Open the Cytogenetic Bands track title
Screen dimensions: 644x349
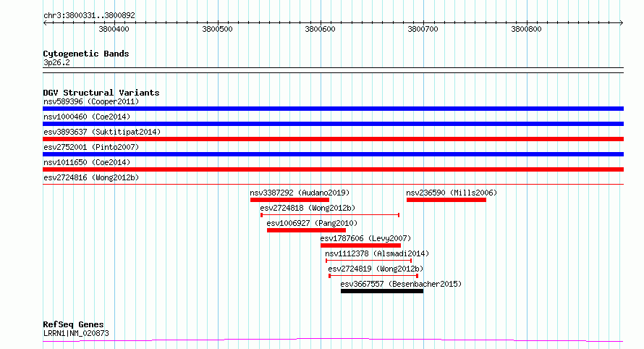click(x=86, y=54)
